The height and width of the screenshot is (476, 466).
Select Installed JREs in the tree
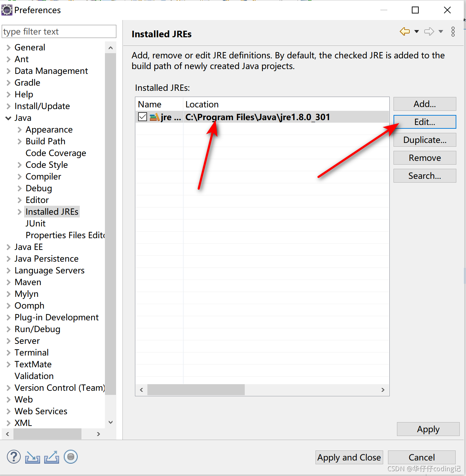52,211
